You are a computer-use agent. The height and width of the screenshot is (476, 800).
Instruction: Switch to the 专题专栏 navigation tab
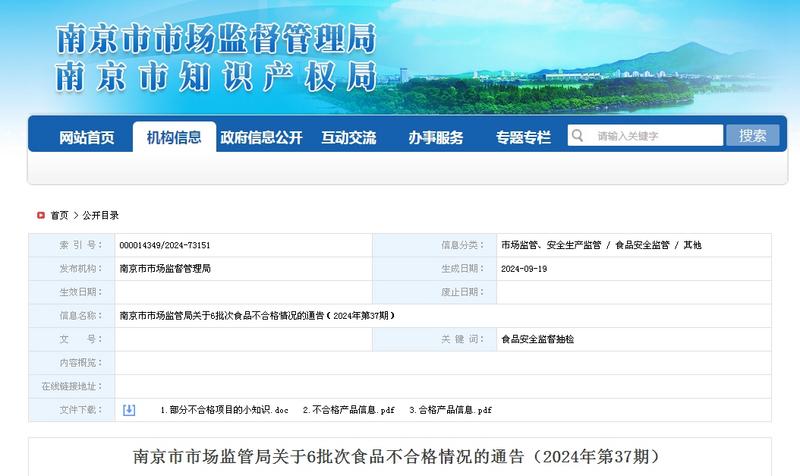(523, 137)
